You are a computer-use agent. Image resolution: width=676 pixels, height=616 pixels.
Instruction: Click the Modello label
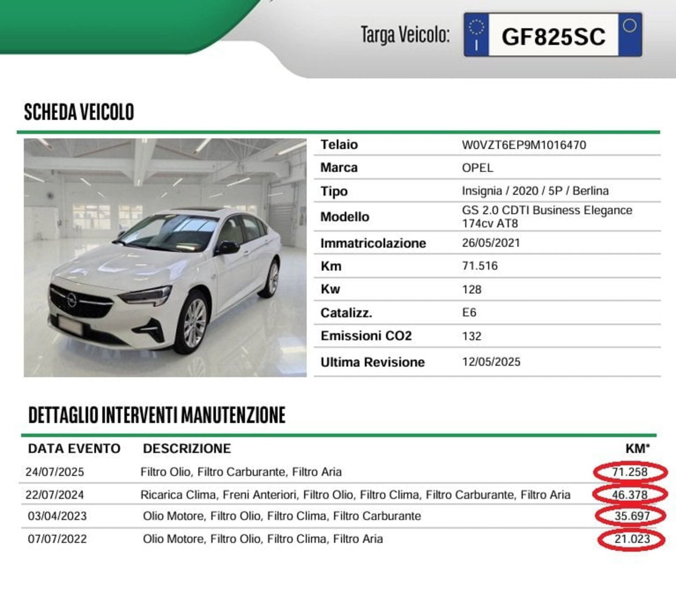click(x=345, y=217)
